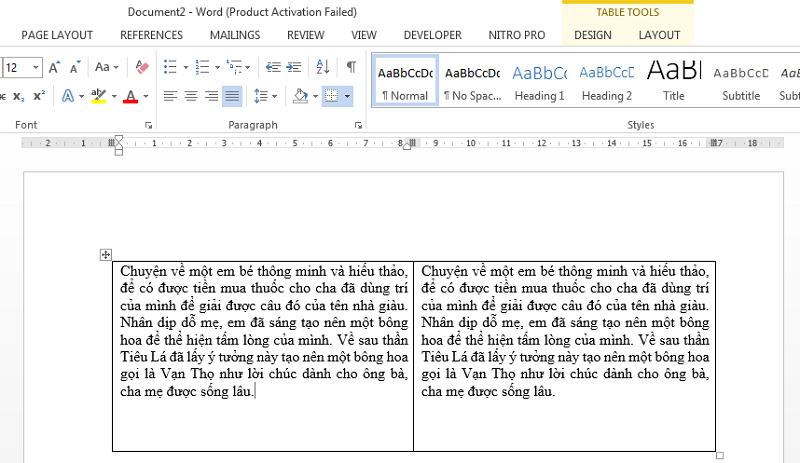800x463 pixels.
Task: Apply yellow text highlight color
Action: pyautogui.click(x=98, y=96)
